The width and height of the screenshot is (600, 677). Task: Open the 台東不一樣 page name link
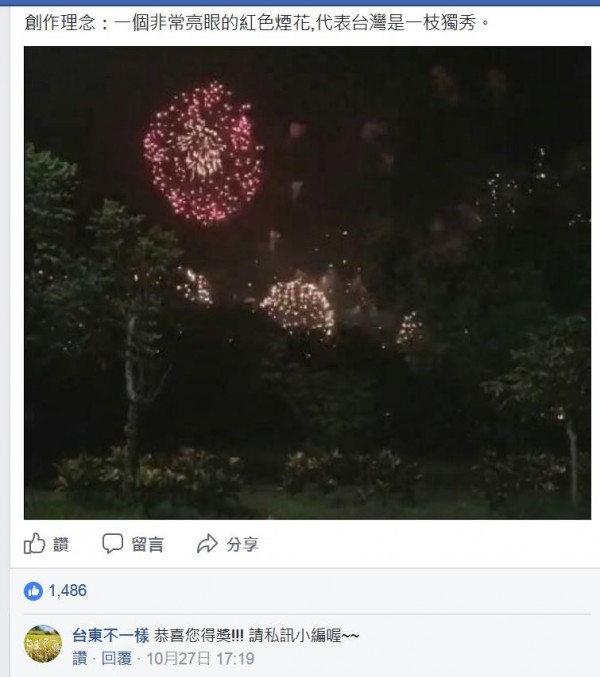[111, 636]
